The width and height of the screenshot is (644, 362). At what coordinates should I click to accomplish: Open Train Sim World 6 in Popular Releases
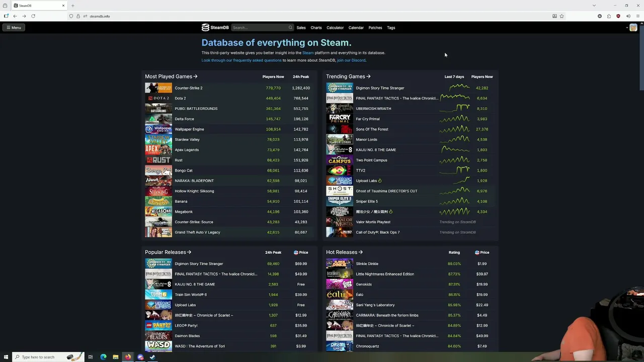191,295
